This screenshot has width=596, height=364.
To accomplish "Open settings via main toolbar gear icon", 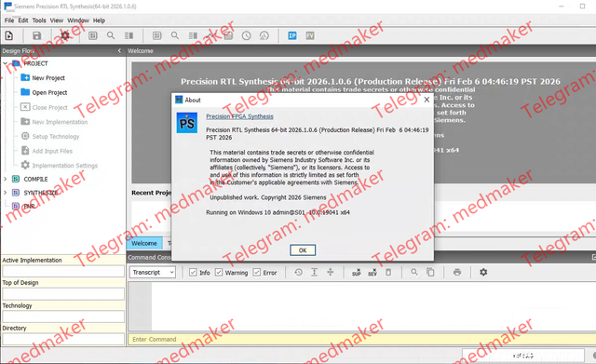I will [65, 35].
